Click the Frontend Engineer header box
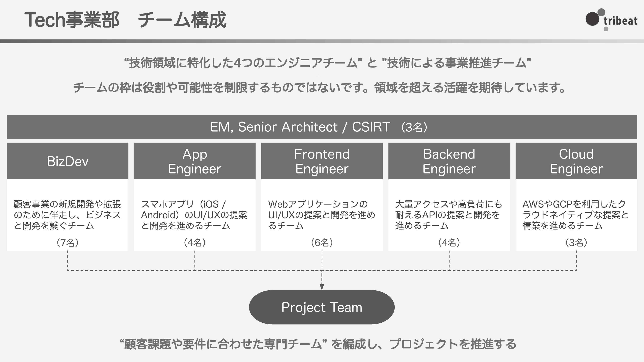This screenshot has height=362, width=644. (x=322, y=161)
